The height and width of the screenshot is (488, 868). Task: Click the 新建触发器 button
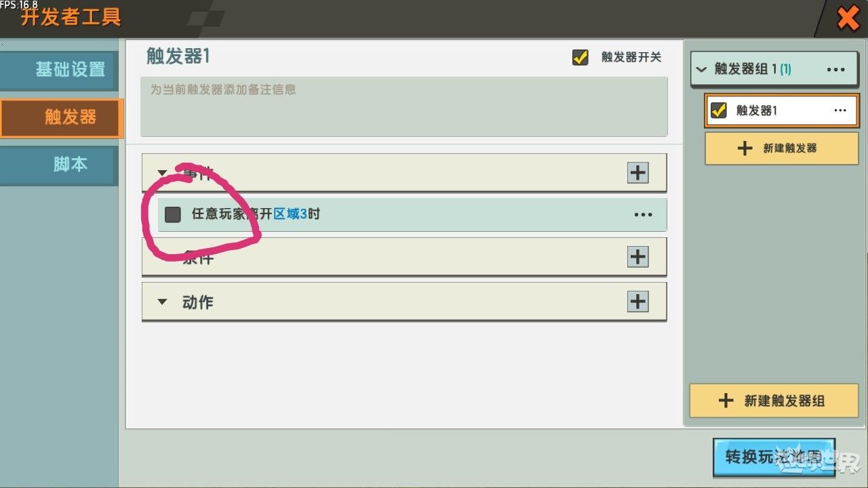coord(782,148)
